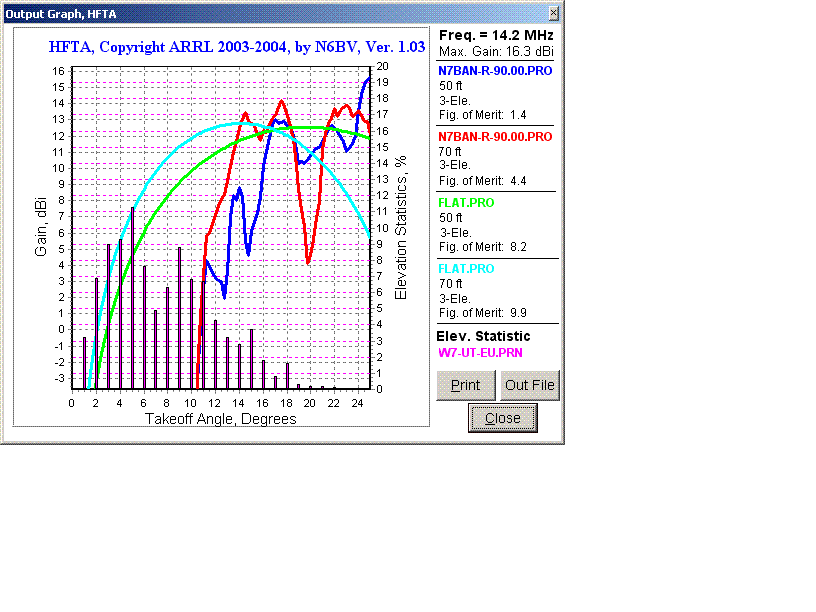
Task: Select the blue N7BAN-R-90.00.PRO legend entry
Action: coord(495,71)
